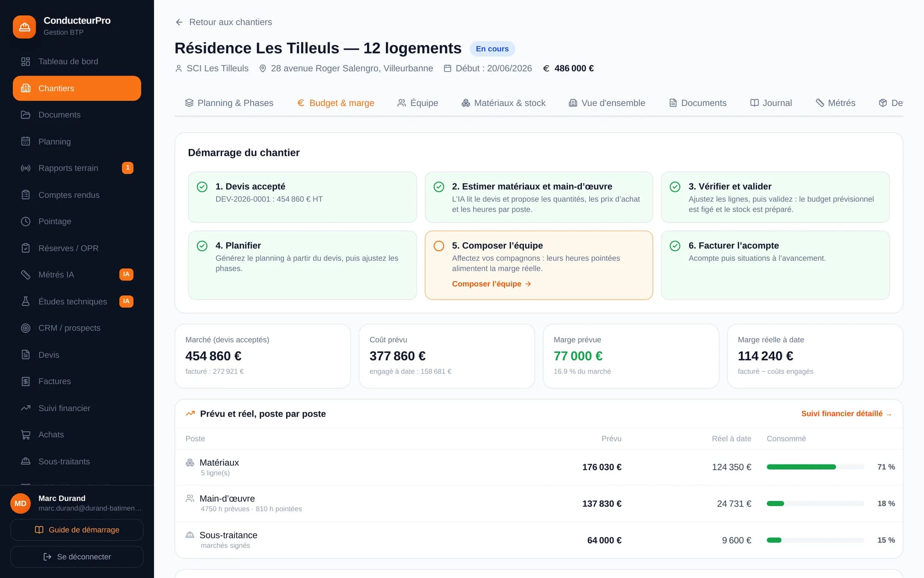Viewport: 924px width, 578px height.
Task: Click the Études techniques flask icon
Action: [26, 301]
